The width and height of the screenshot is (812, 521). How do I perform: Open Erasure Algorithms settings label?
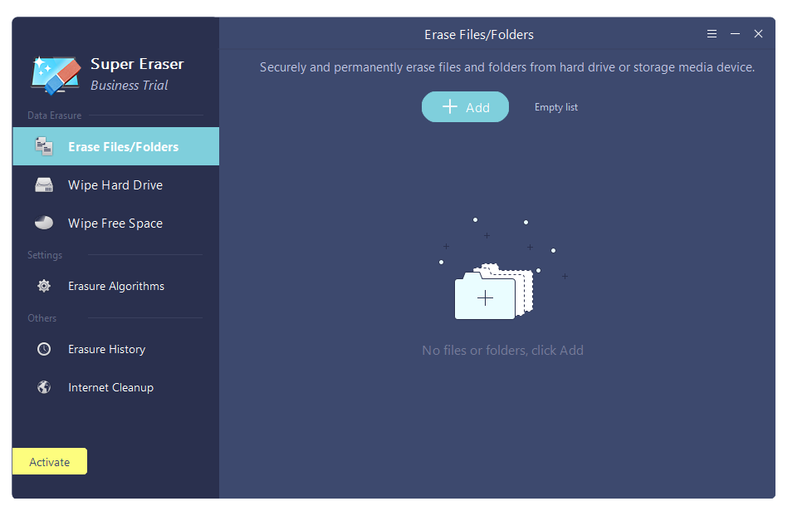point(116,287)
